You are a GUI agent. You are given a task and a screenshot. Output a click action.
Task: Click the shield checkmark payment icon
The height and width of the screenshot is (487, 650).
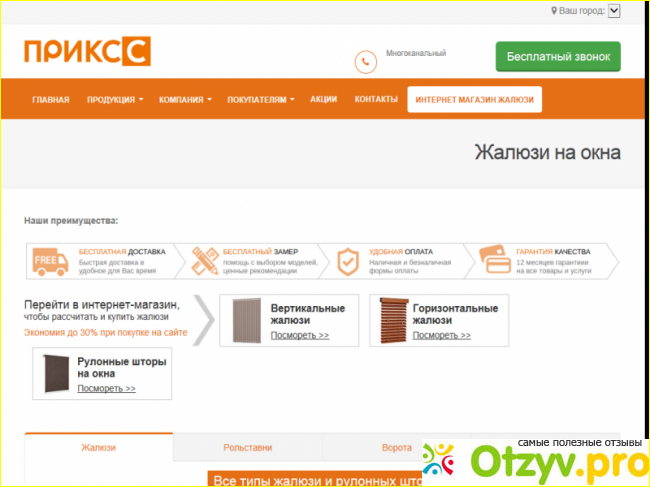point(347,261)
